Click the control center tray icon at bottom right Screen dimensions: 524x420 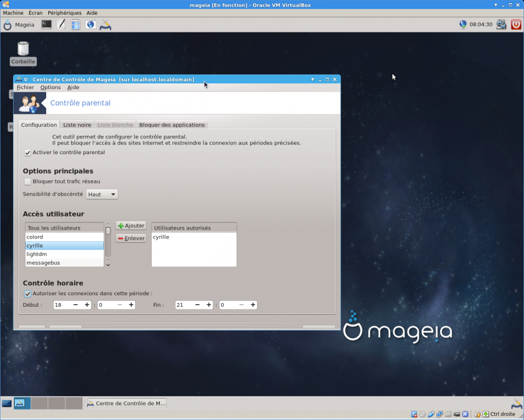[517, 403]
